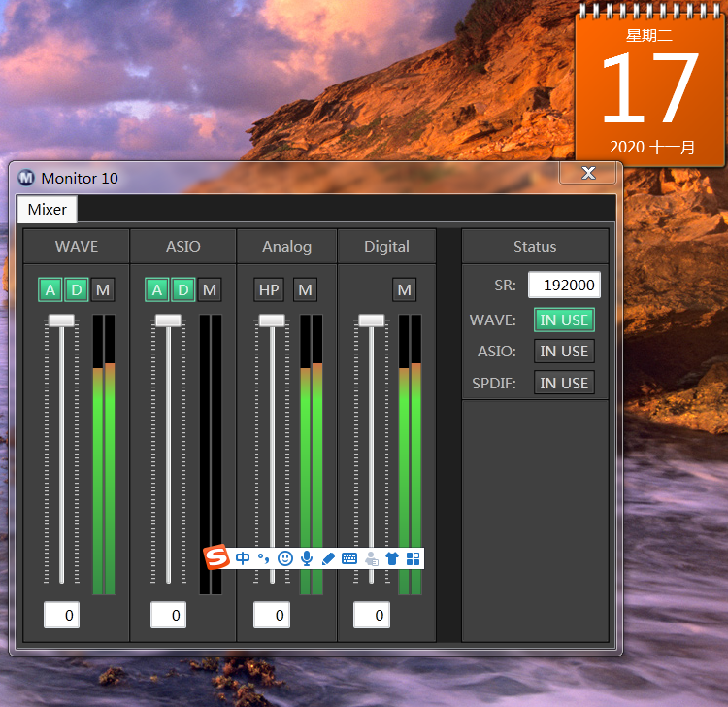
Task: Toggle the A button in WAVE channel
Action: pyautogui.click(x=50, y=289)
